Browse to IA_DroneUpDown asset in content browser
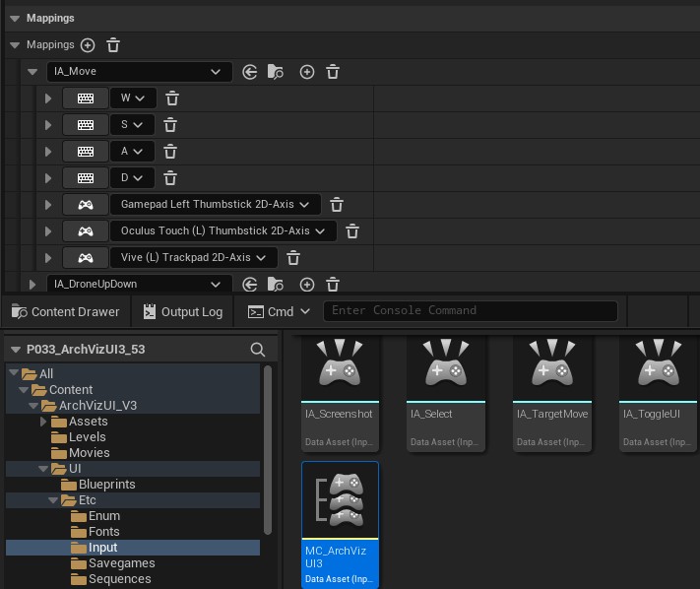The image size is (700, 589). (275, 285)
